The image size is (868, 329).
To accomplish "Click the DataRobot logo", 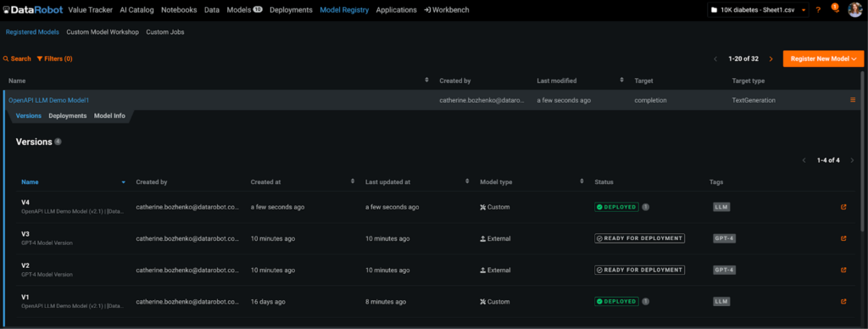I will click(x=34, y=9).
